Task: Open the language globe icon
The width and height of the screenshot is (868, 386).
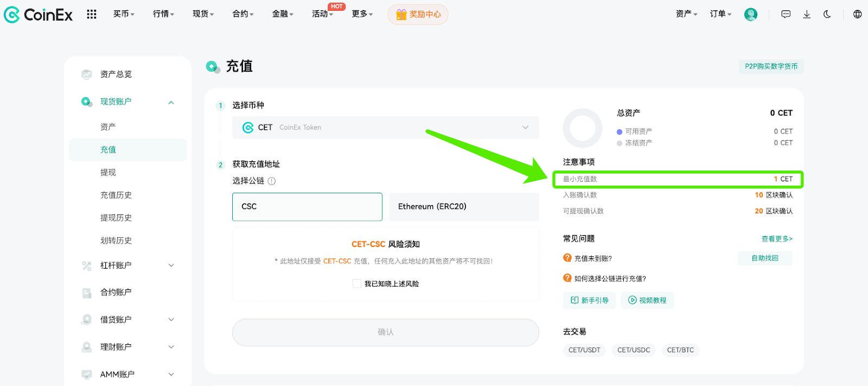Action: 857,14
